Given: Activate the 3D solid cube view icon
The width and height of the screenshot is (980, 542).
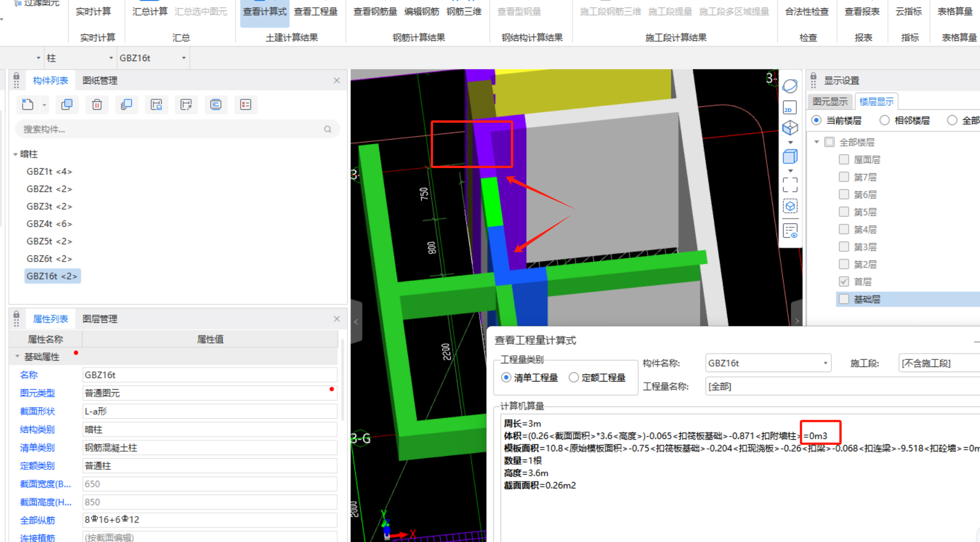Looking at the screenshot, I should coord(790,156).
